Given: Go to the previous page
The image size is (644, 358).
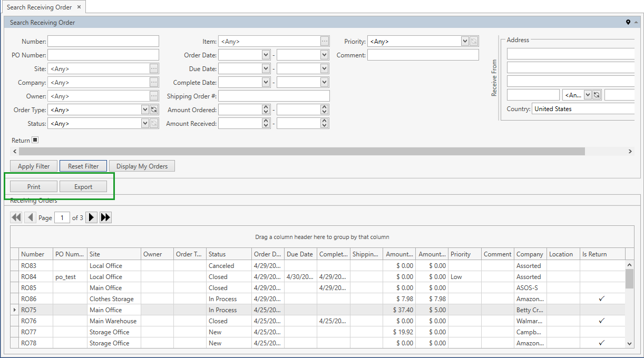Looking at the screenshot, I should [30, 217].
